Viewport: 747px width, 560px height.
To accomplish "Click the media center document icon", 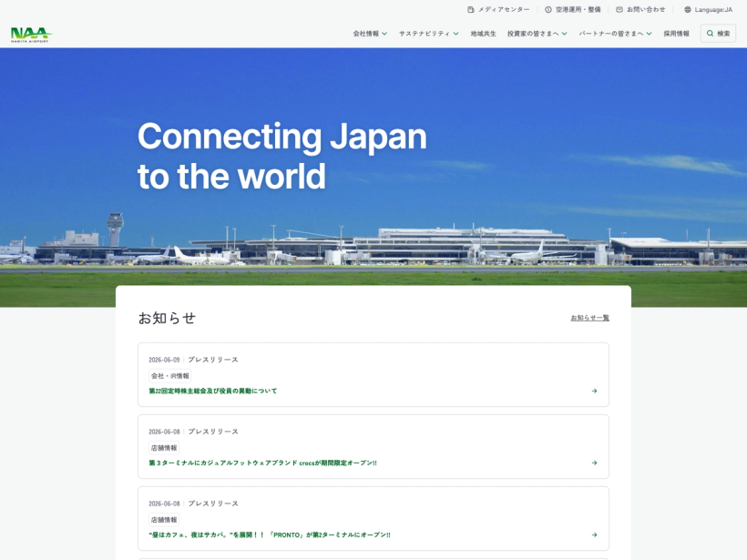I will tap(471, 9).
